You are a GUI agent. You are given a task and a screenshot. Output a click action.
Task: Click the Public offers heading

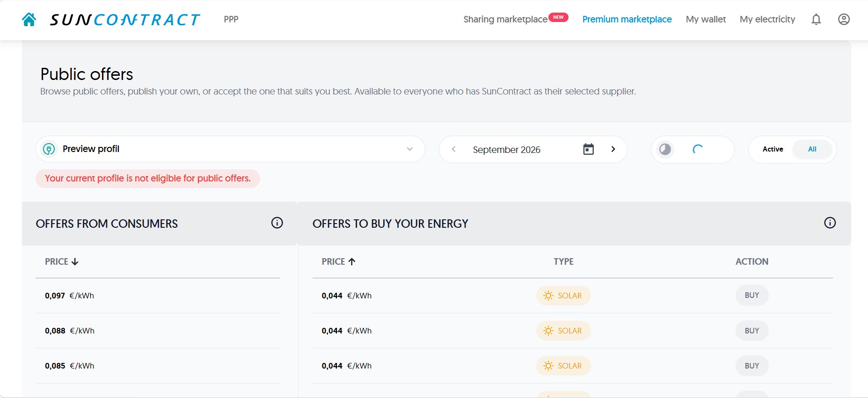pos(87,74)
